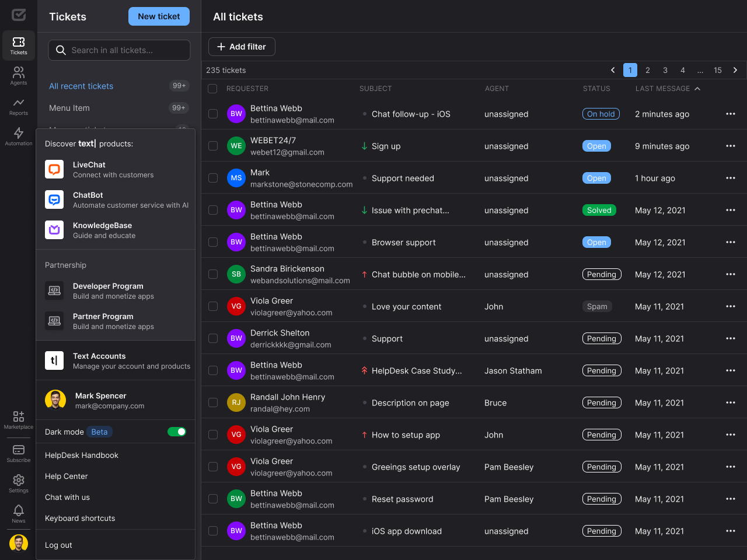Select checkbox for Randall John Henry ticket
This screenshot has height=560, width=747.
[x=213, y=402]
